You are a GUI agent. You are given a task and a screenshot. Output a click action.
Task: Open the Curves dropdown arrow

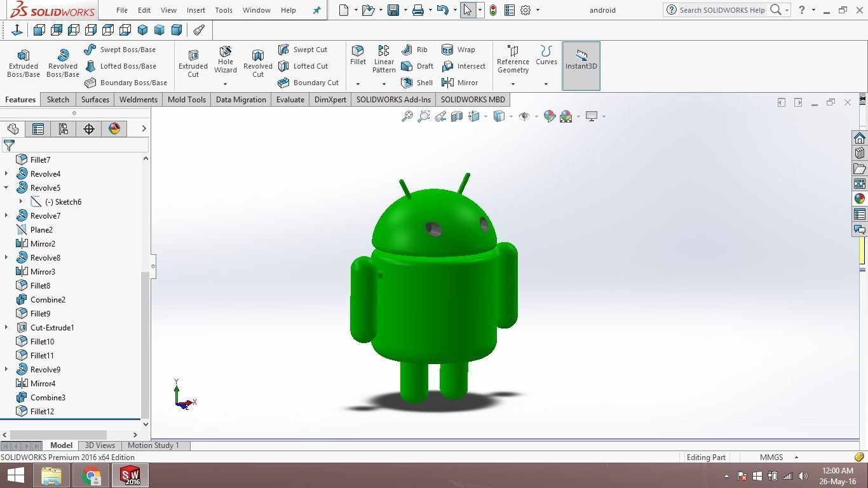coord(546,84)
